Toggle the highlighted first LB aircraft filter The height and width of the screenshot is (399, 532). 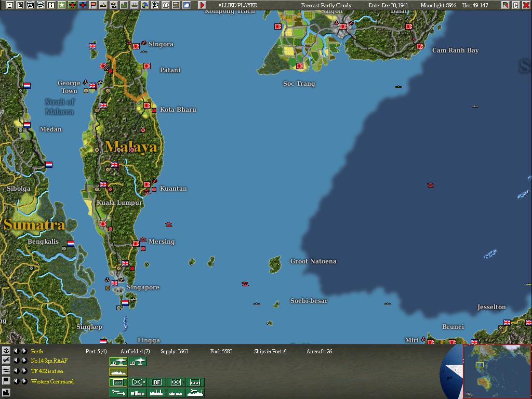click(118, 362)
